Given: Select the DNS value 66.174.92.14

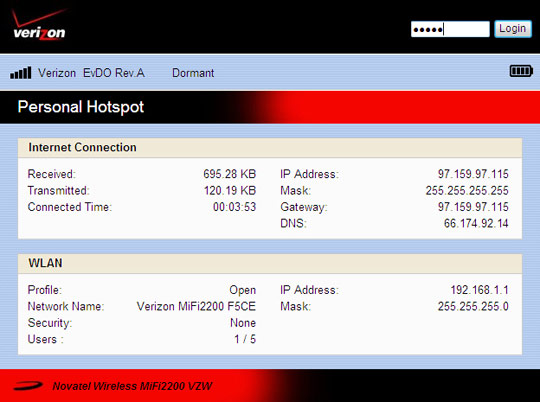Looking at the screenshot, I should coord(476,224).
